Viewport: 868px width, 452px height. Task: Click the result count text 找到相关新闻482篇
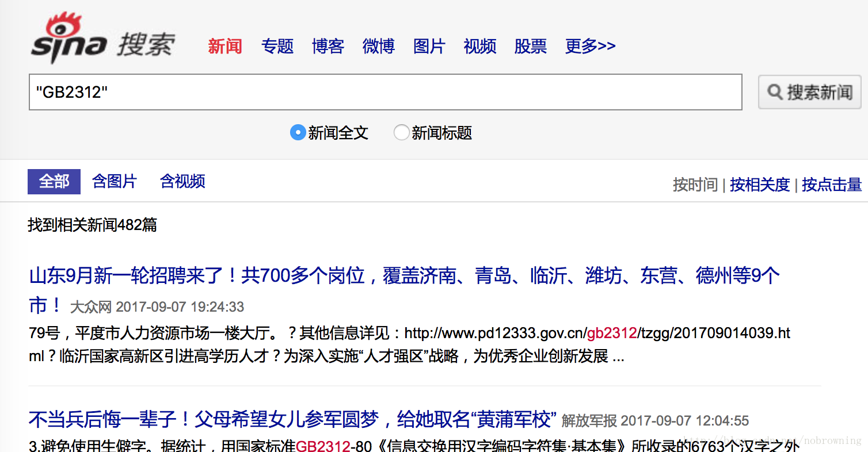[x=93, y=225]
